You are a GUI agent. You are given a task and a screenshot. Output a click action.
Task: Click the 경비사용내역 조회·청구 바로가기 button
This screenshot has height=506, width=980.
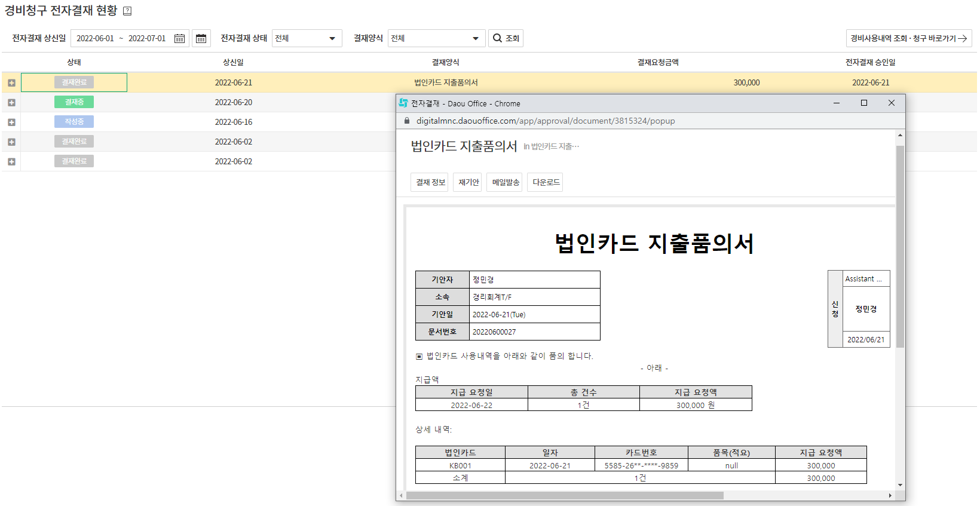pyautogui.click(x=909, y=38)
